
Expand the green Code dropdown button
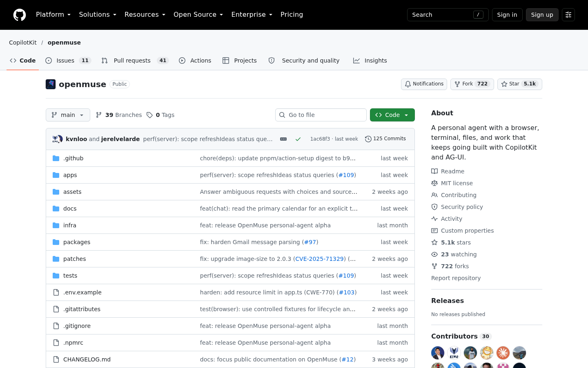tap(392, 115)
